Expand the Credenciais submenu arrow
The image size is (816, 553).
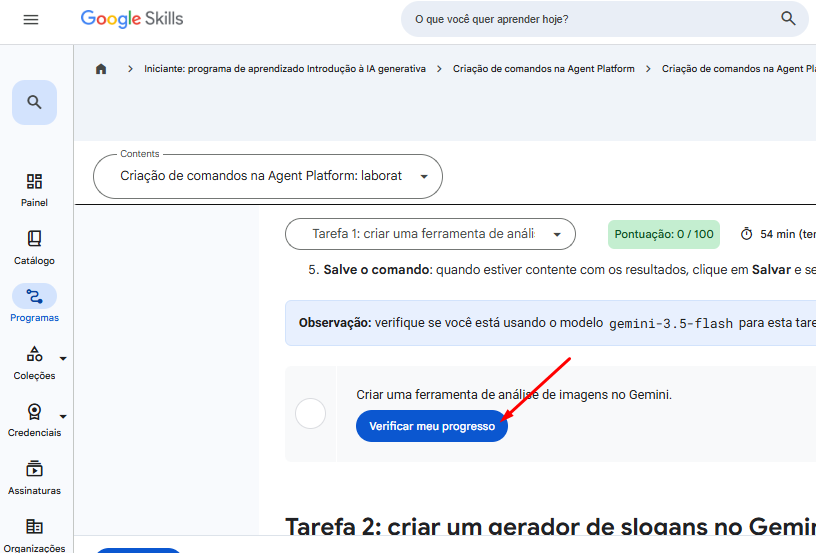pos(63,416)
